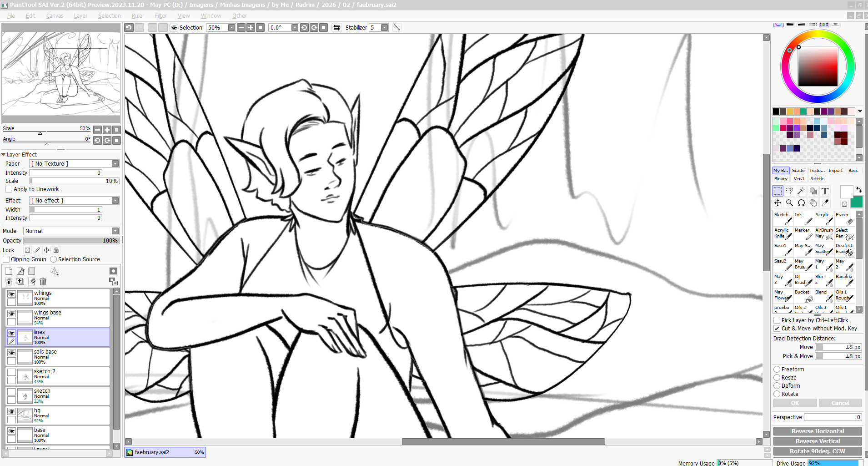Hide the whings layer with eye icon

click(x=11, y=294)
